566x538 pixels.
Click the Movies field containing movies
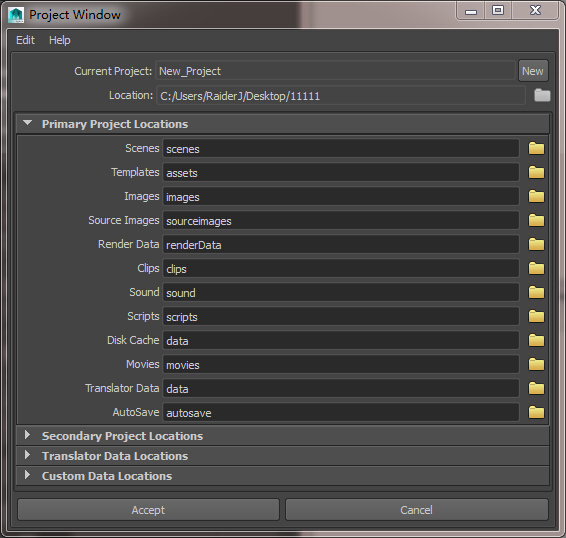(x=341, y=364)
